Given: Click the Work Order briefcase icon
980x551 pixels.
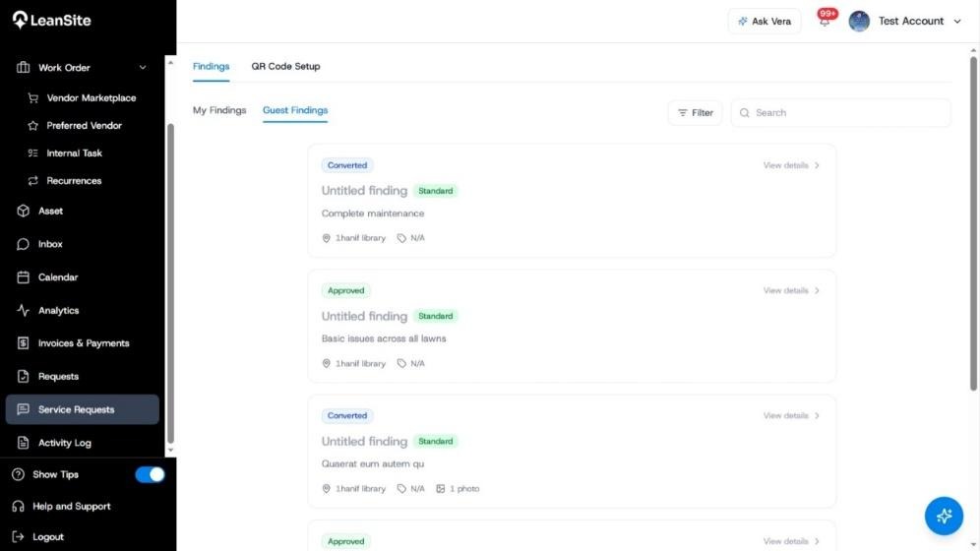Looking at the screenshot, I should (x=24, y=68).
